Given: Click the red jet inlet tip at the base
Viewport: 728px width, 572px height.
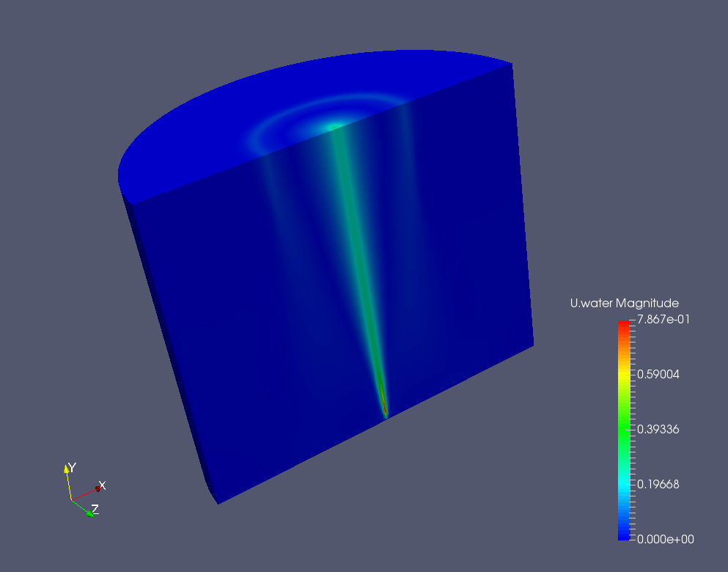Looking at the screenshot, I should point(384,407).
